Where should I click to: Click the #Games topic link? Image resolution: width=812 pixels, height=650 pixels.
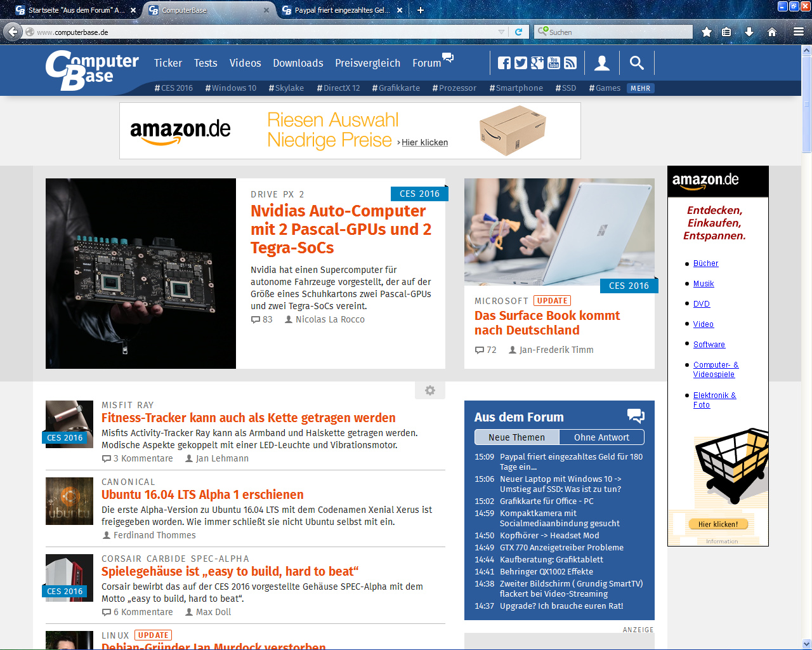605,88
